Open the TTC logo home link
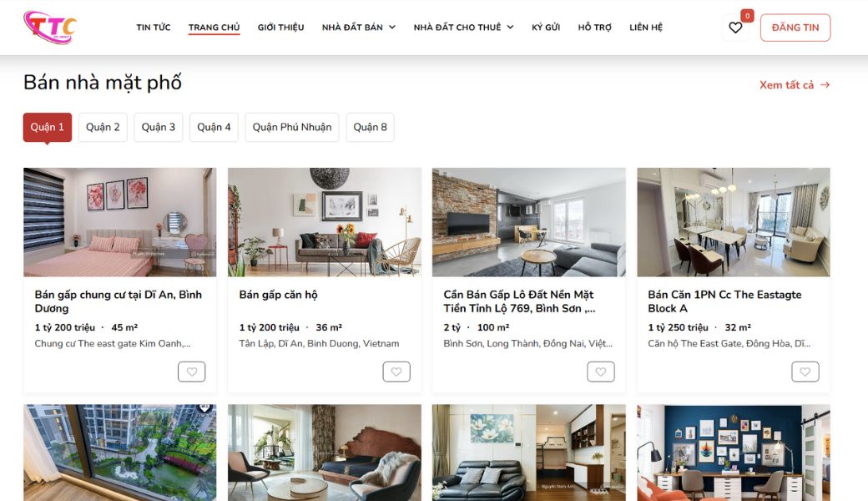This screenshot has height=501, width=868. (50, 27)
